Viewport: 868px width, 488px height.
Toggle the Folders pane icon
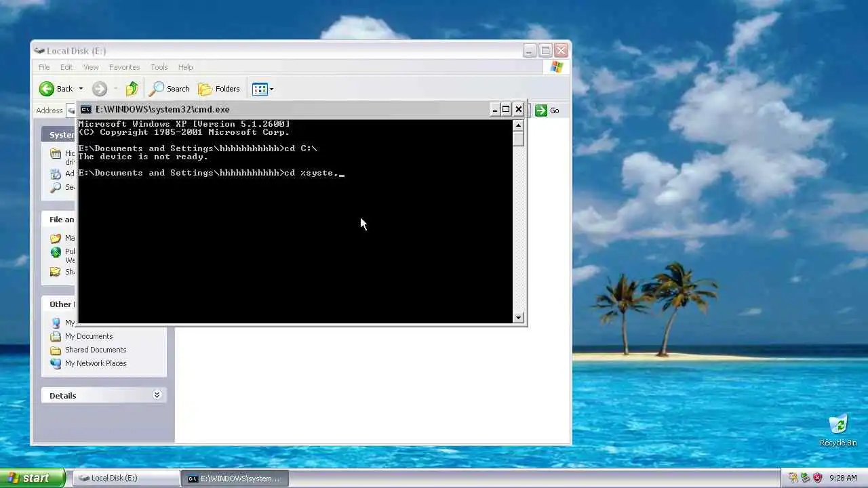205,89
